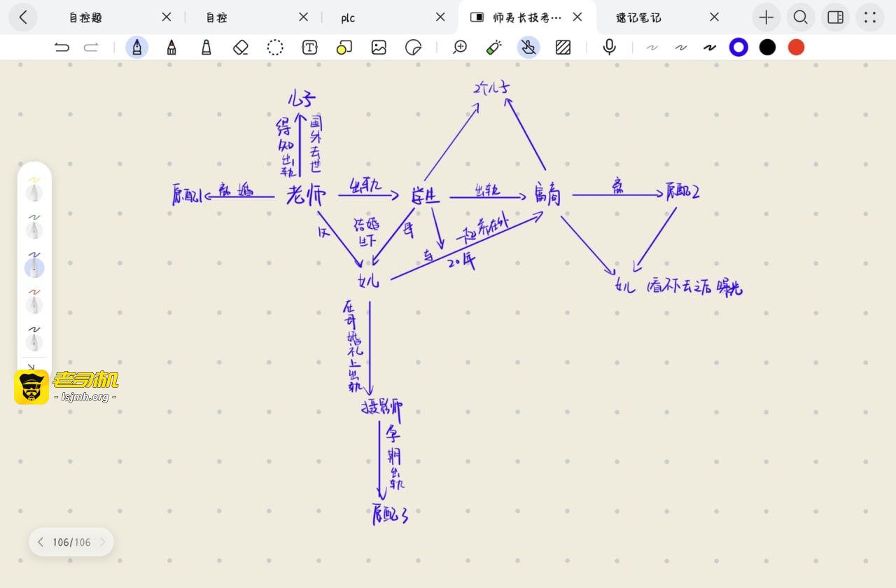The width and height of the screenshot is (896, 588).
Task: Toggle finger touch drawing mode
Action: coord(528,47)
